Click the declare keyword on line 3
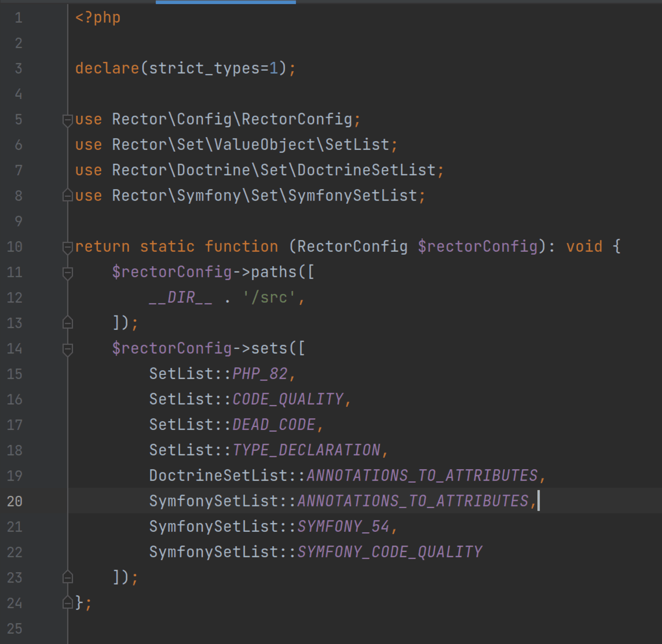The height and width of the screenshot is (644, 662). 107,68
